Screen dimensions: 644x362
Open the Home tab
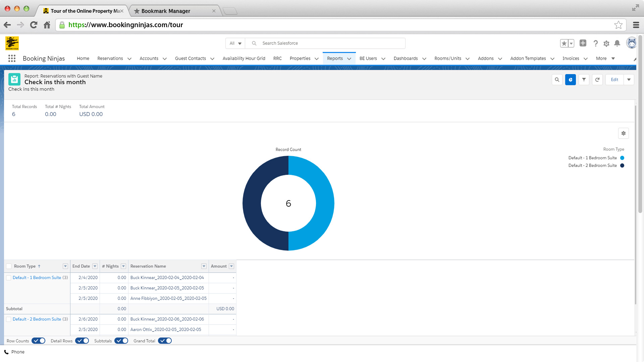[x=83, y=58]
